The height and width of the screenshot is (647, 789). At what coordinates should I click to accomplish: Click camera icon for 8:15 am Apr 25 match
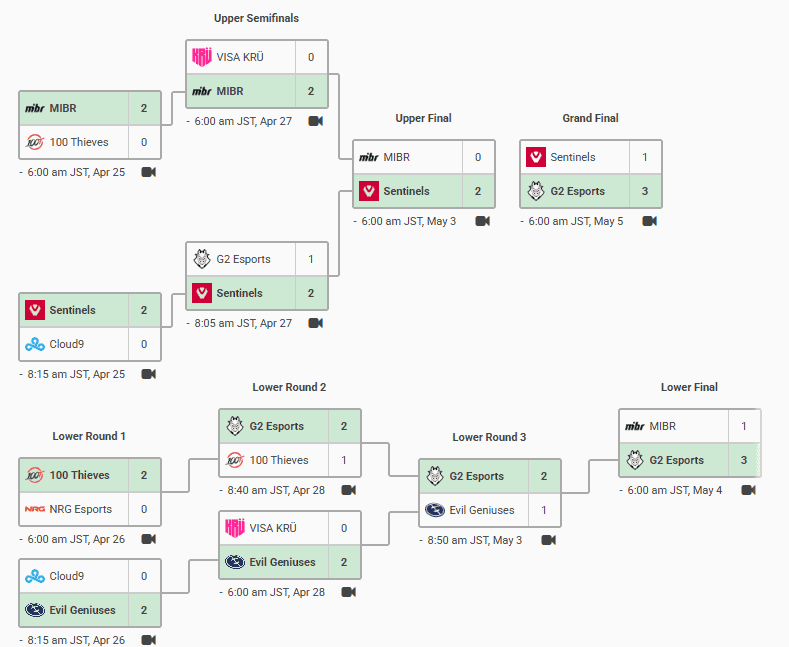coord(148,374)
